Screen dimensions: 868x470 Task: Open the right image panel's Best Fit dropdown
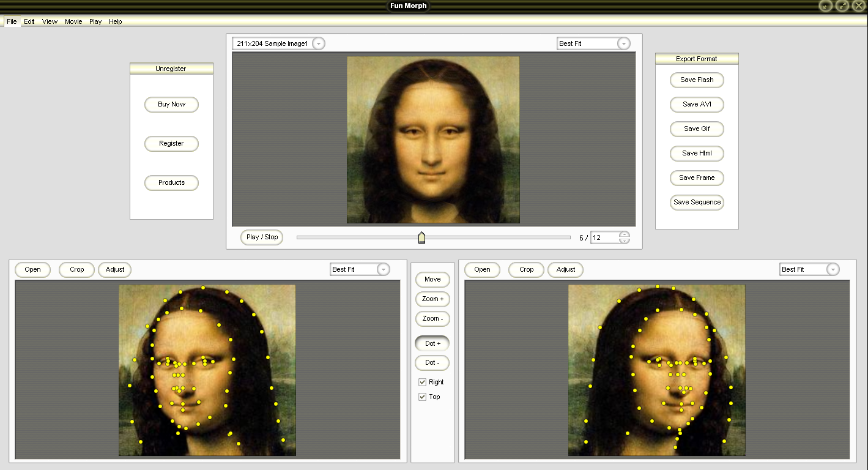pyautogui.click(x=833, y=269)
